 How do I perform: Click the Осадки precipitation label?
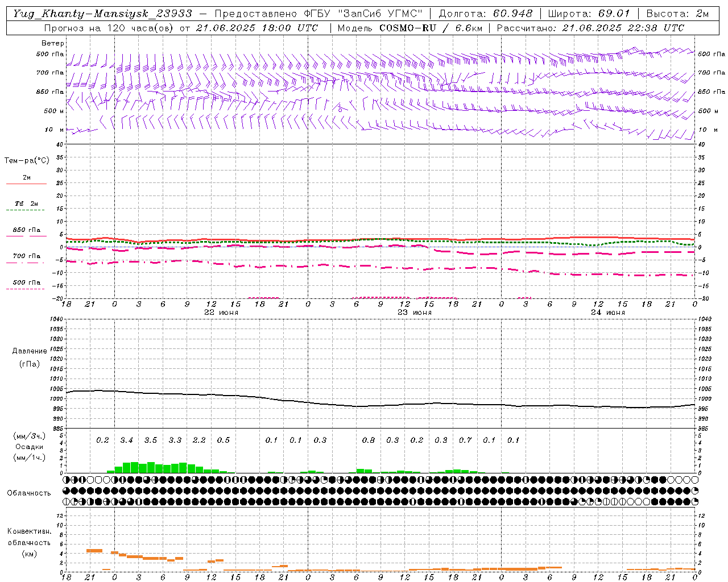pyautogui.click(x=29, y=447)
